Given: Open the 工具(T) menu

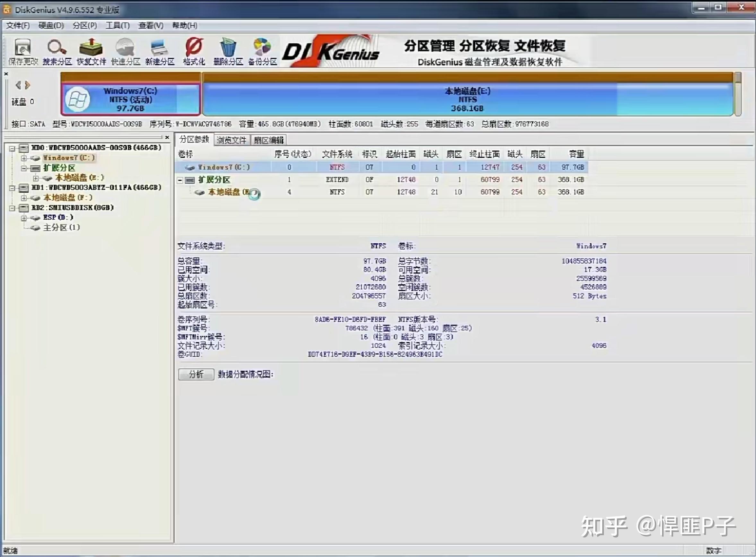Looking at the screenshot, I should point(117,26).
